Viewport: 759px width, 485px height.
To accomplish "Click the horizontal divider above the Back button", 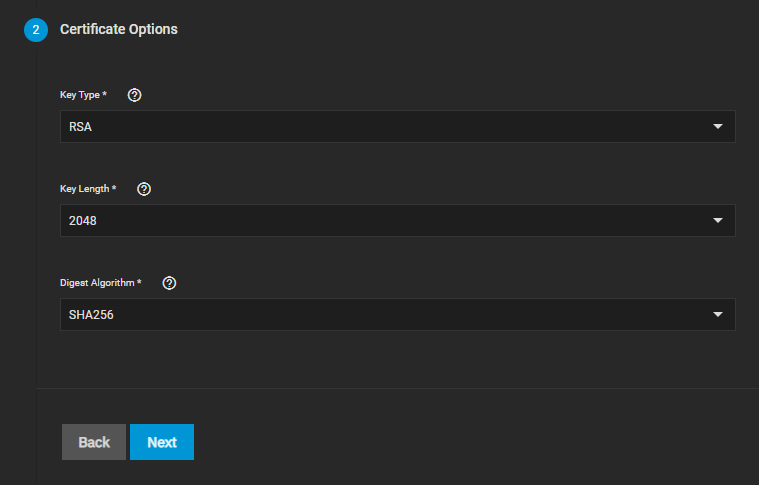I will coord(397,388).
